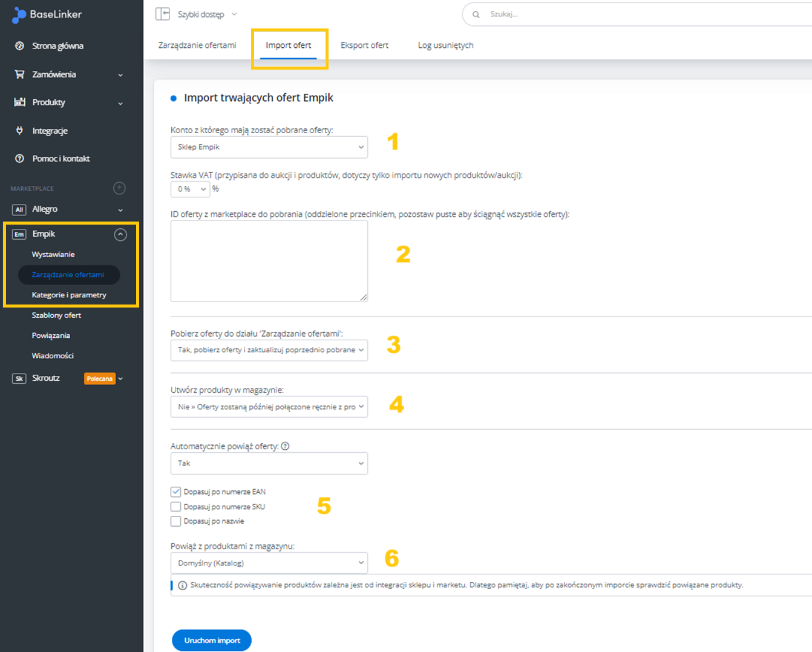Click the plus icon next to Marketplace
This screenshot has height=652, width=812.
pyautogui.click(x=119, y=188)
